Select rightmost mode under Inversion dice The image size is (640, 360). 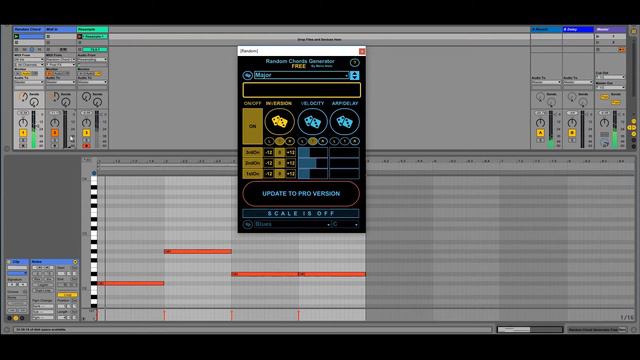(290, 141)
